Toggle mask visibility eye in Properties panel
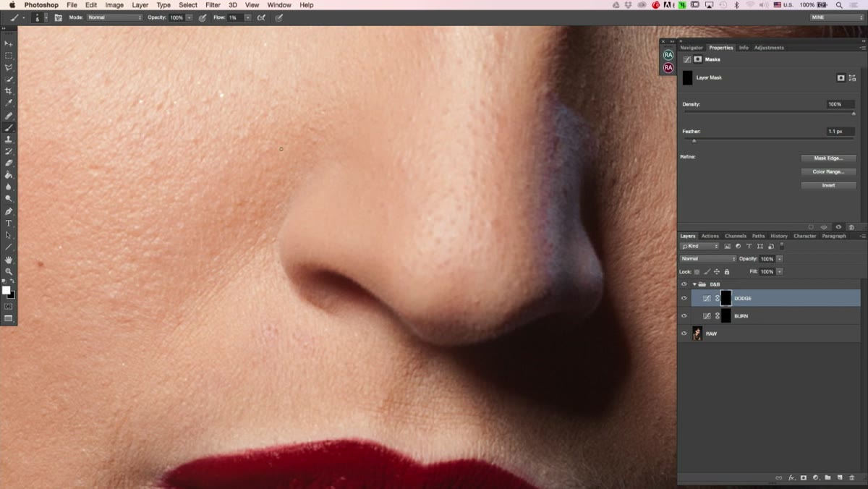The width and height of the screenshot is (868, 489). pyautogui.click(x=839, y=227)
